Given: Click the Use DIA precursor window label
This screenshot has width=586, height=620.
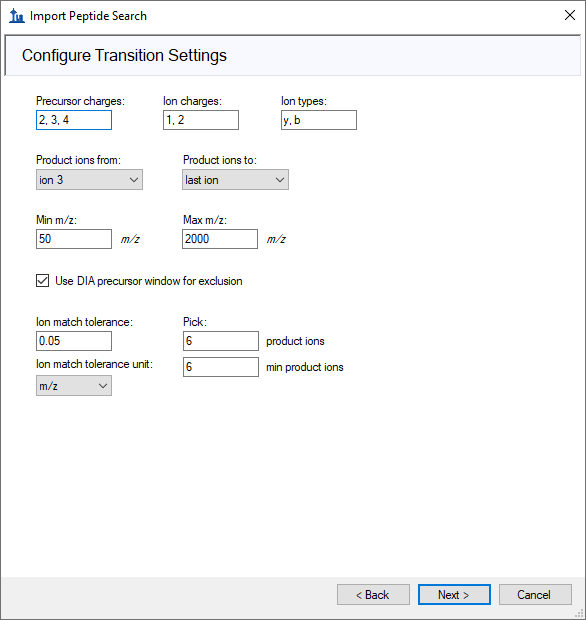Looking at the screenshot, I should (x=149, y=281).
